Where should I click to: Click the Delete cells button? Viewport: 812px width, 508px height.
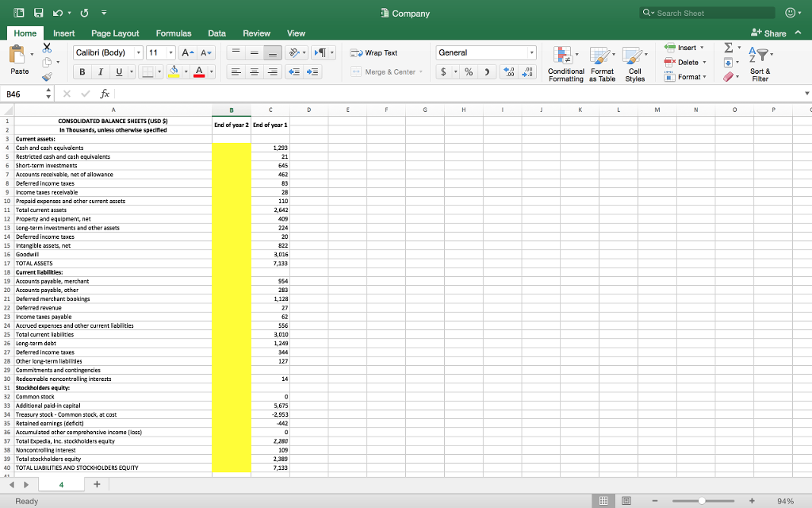[685, 62]
